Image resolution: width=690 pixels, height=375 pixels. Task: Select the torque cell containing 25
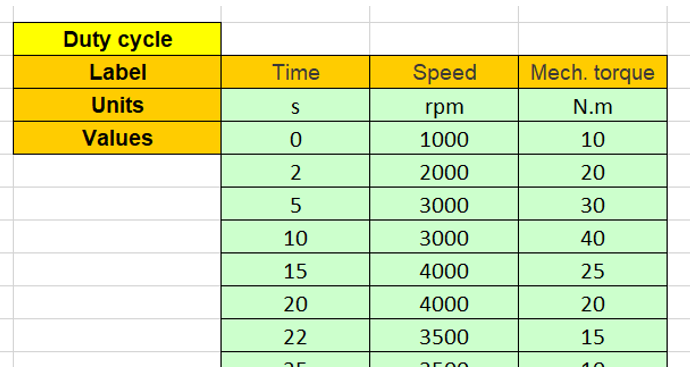pyautogui.click(x=593, y=270)
